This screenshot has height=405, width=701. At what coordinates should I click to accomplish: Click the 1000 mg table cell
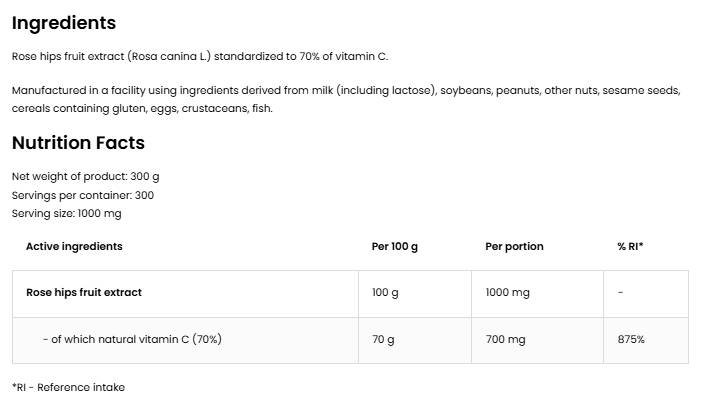(x=508, y=293)
